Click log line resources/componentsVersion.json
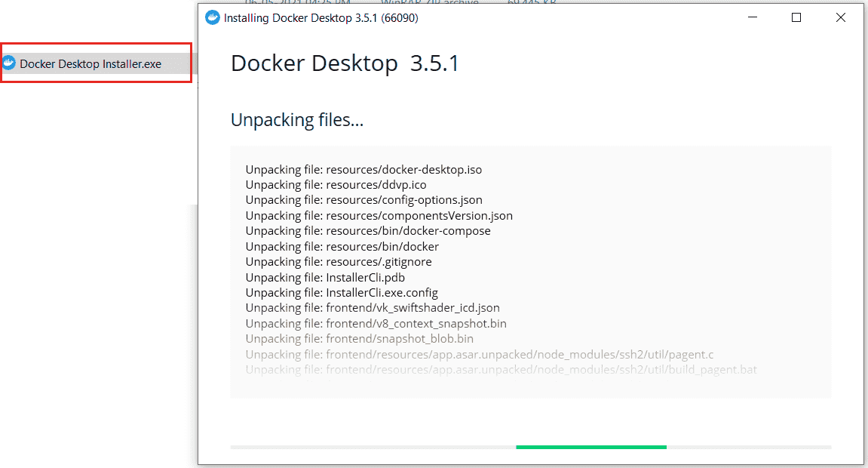 click(x=379, y=215)
